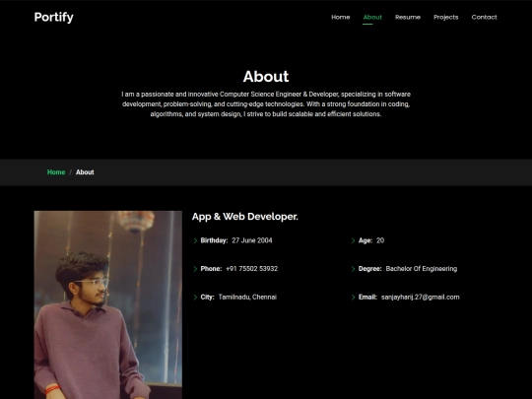
Task: Click the Phone label
Action: click(x=211, y=269)
